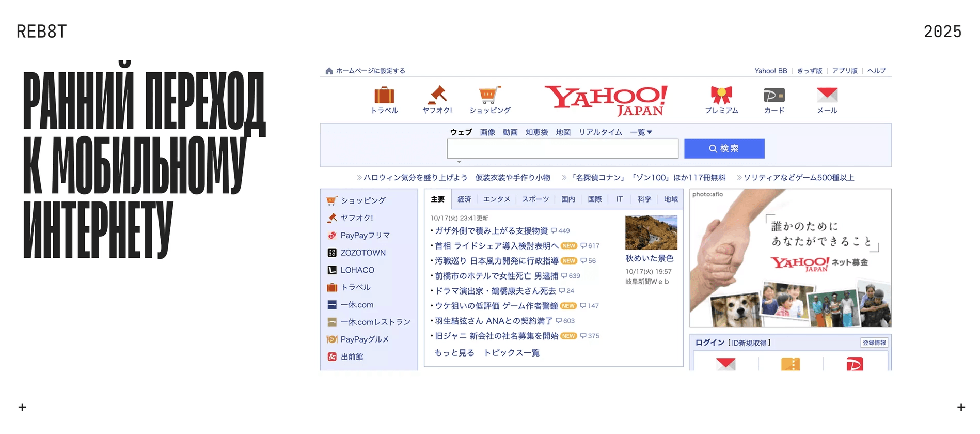Expand the 一覧 search category dropdown

[641, 132]
